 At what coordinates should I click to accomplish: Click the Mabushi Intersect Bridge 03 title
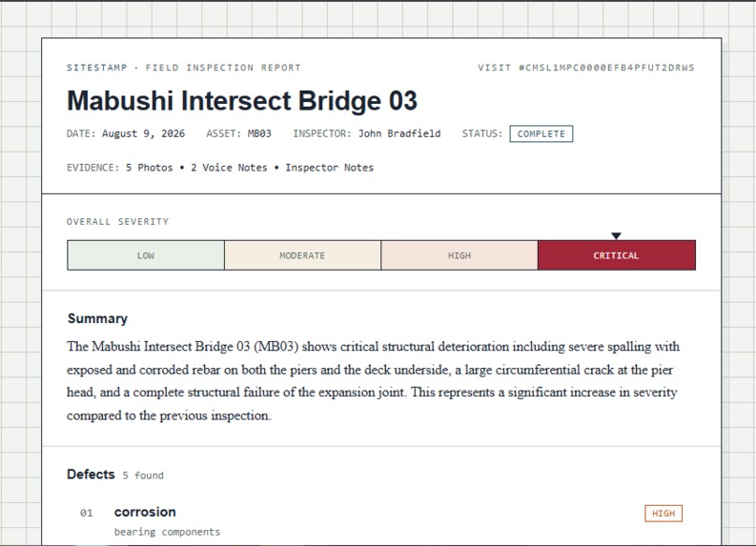242,101
